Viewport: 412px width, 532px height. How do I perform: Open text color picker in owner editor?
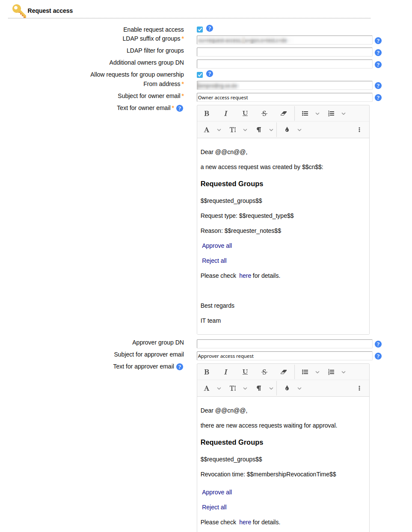coord(287,130)
